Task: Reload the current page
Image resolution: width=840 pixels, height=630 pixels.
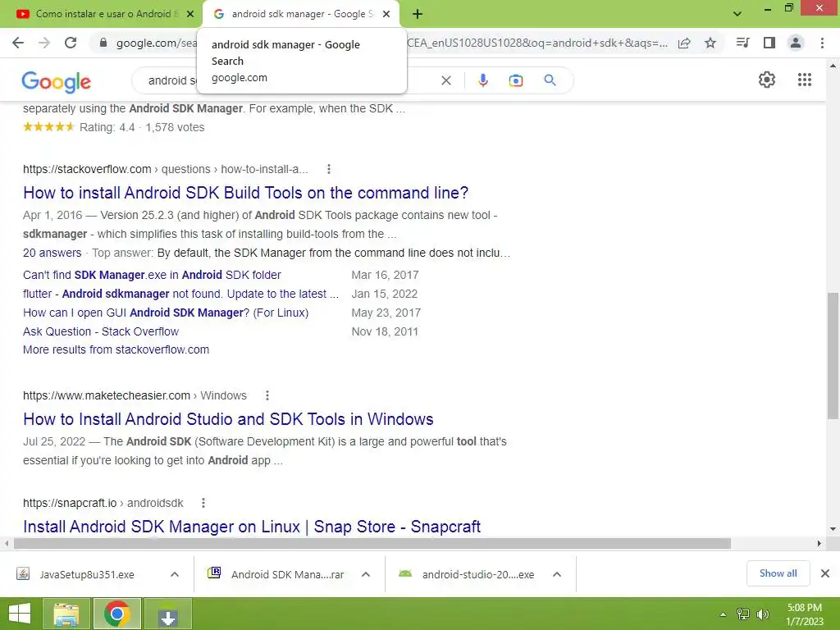Action: pos(71,43)
